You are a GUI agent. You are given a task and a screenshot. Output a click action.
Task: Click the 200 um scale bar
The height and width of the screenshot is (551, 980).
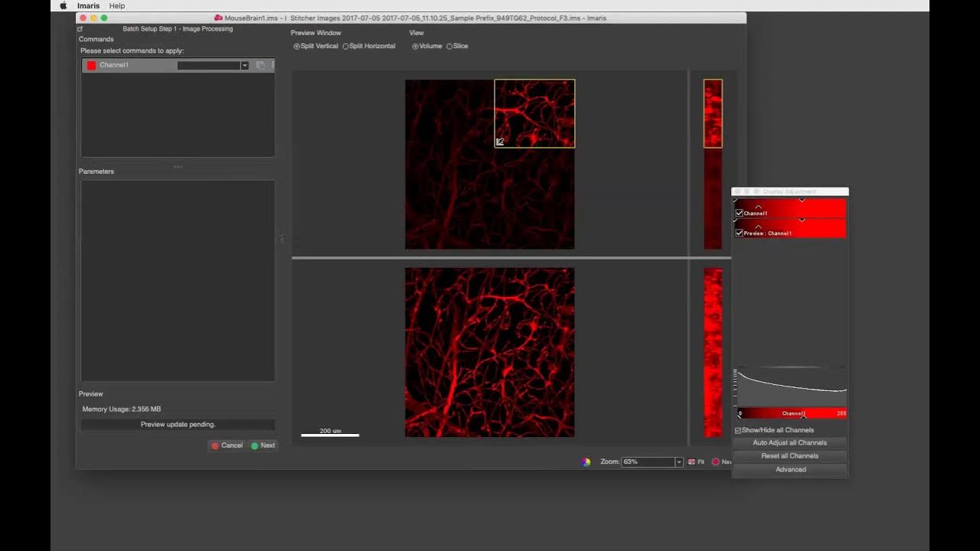tap(330, 432)
